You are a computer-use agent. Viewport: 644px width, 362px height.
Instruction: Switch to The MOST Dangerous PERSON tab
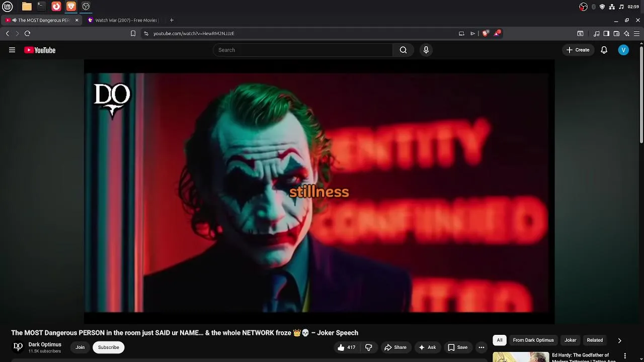pyautogui.click(x=40, y=20)
